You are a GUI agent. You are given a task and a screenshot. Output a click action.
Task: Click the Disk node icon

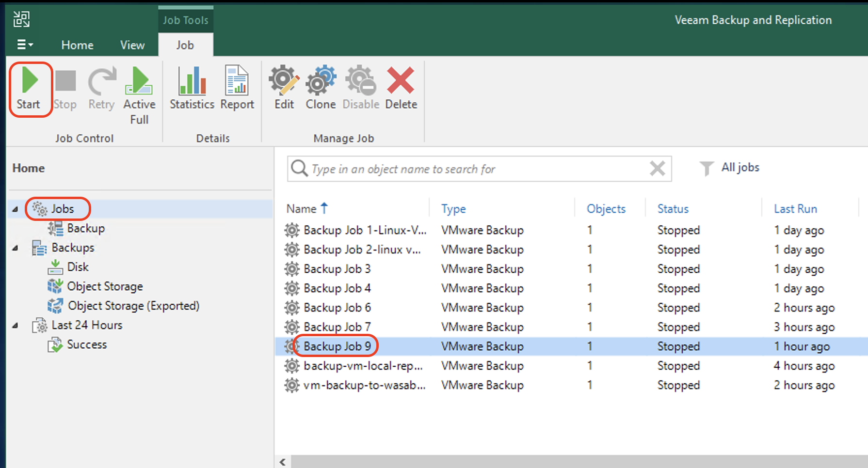coord(55,267)
